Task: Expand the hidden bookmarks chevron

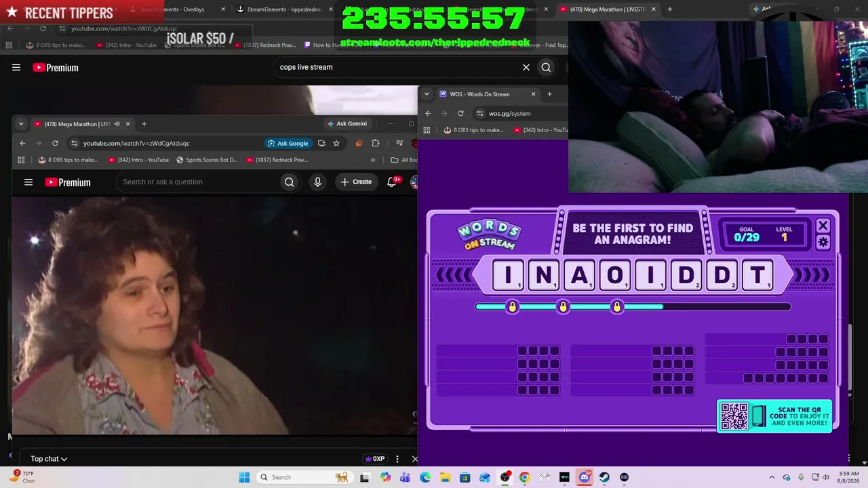Action: (372, 160)
